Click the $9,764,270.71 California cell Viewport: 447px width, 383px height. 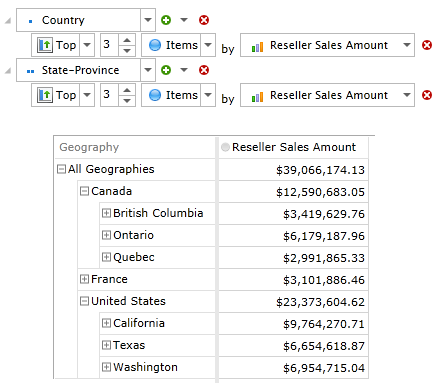(293, 324)
